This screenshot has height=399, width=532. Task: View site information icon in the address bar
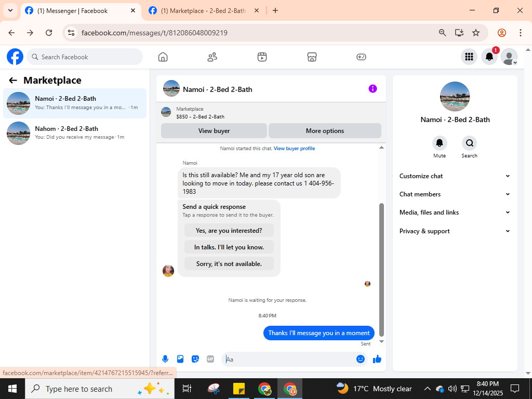[x=71, y=33]
